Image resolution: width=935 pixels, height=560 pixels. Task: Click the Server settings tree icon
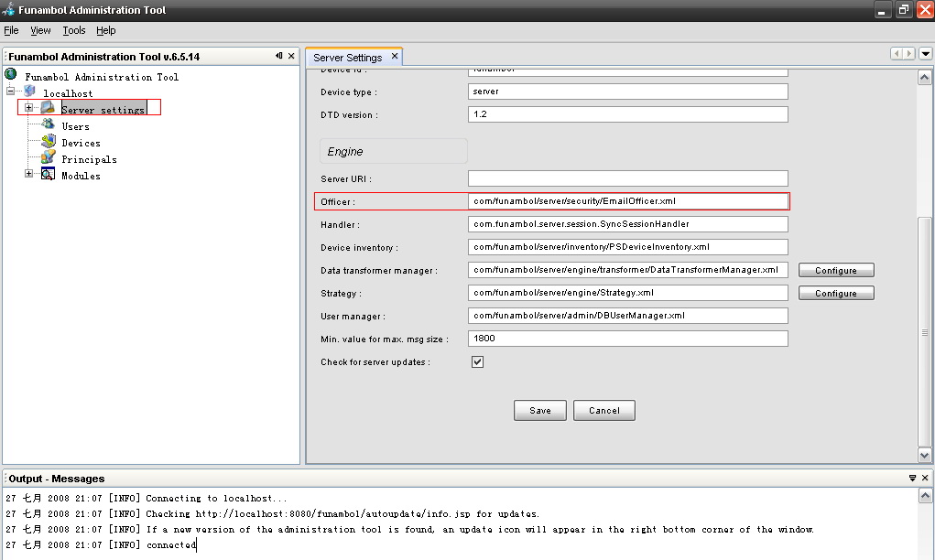pyautogui.click(x=48, y=108)
